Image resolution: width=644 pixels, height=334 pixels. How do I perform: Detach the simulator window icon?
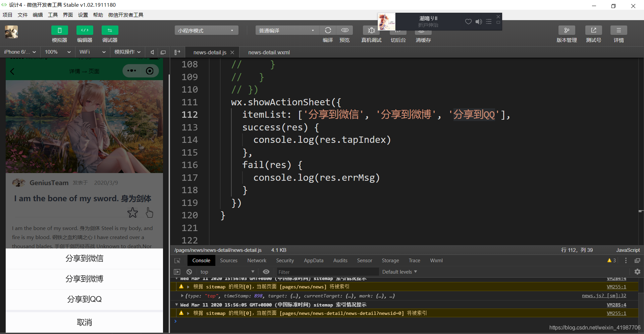point(163,52)
